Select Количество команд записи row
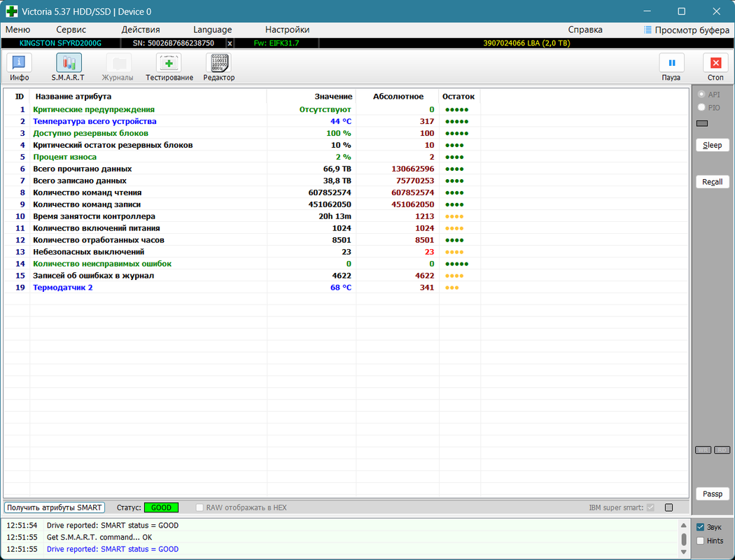 pyautogui.click(x=346, y=204)
